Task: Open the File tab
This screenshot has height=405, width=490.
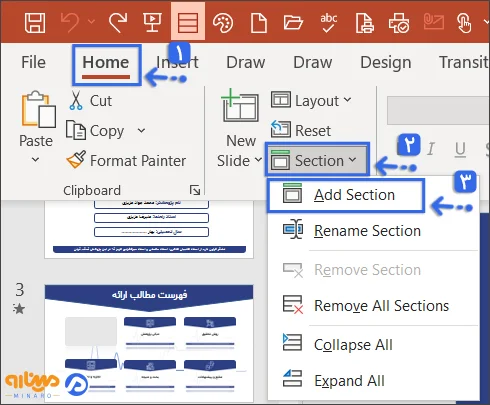Action: [33, 62]
